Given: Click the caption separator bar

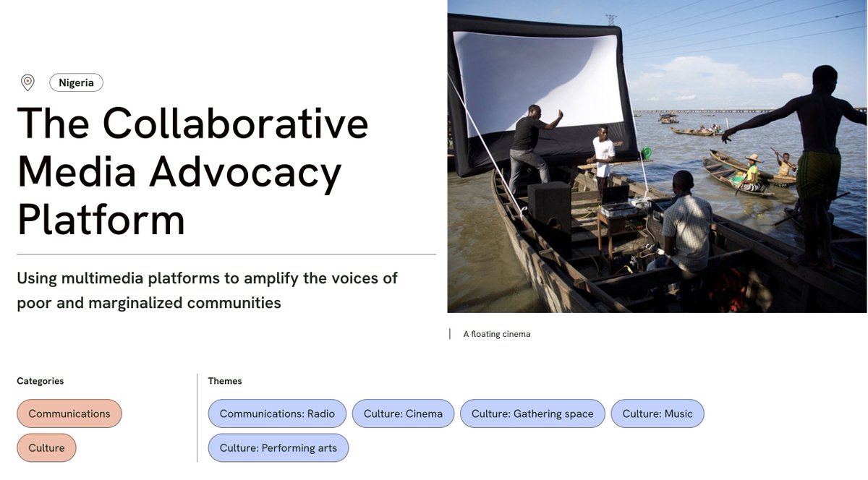Looking at the screenshot, I should [x=451, y=333].
